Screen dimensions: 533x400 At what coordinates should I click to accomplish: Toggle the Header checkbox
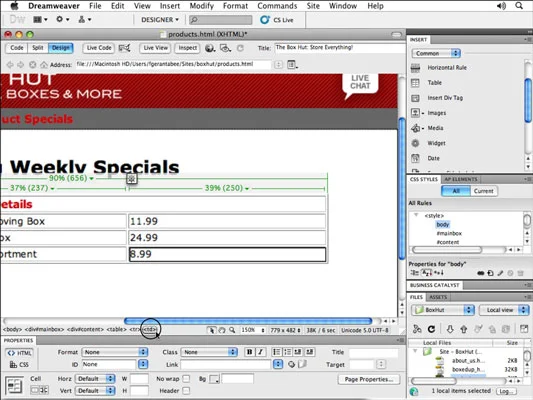tap(186, 390)
